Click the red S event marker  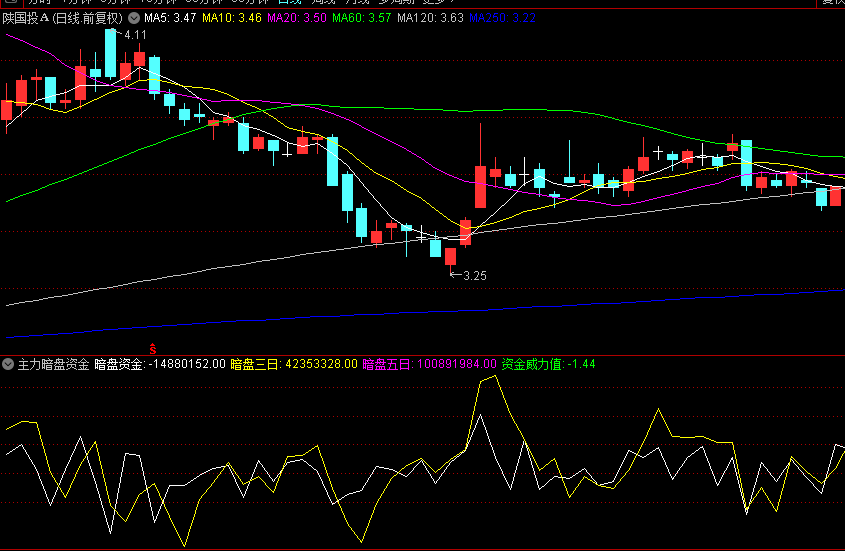point(153,349)
